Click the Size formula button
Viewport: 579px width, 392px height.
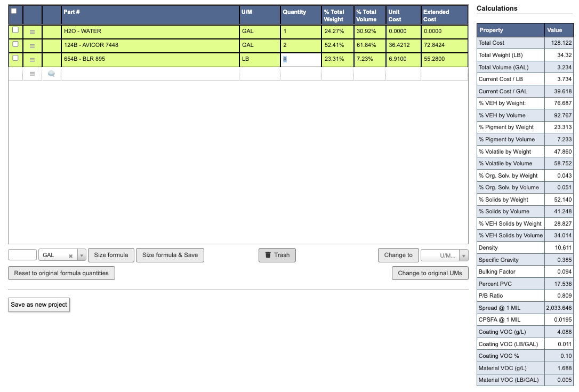point(111,255)
